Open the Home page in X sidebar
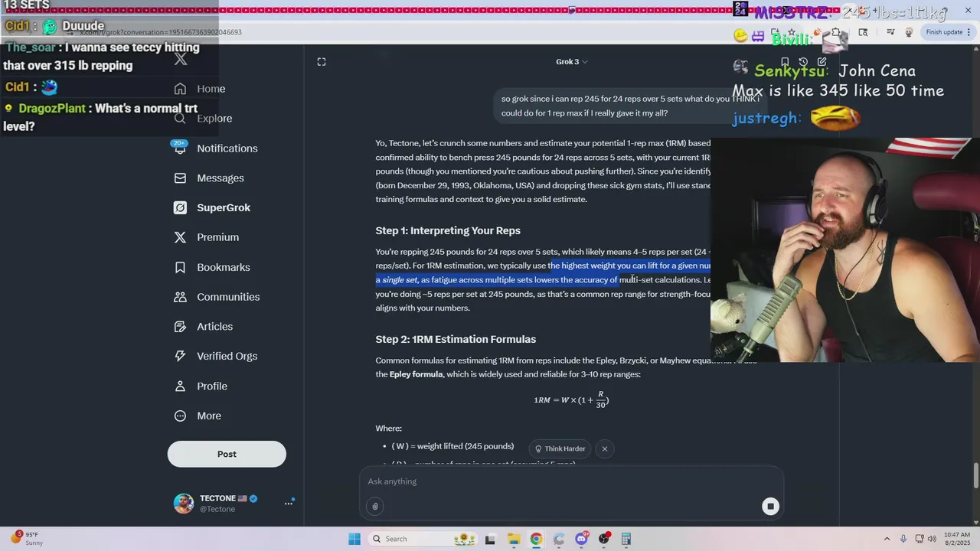980x551 pixels. 200,89
